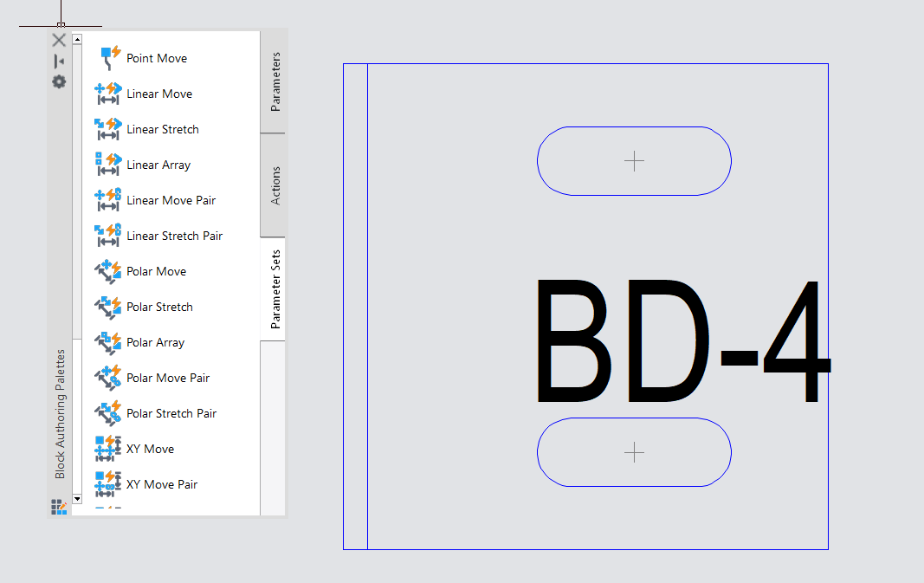The image size is (924, 583).
Task: Click the center mark of lower slot
Action: click(634, 452)
